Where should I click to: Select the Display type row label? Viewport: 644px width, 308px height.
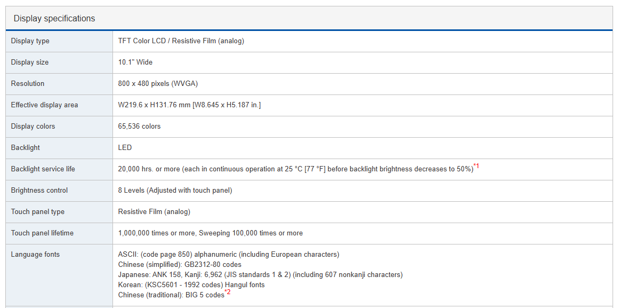[30, 41]
